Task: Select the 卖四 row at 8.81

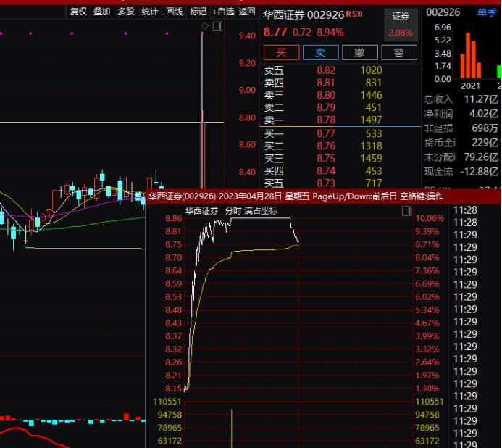Action: [x=323, y=83]
